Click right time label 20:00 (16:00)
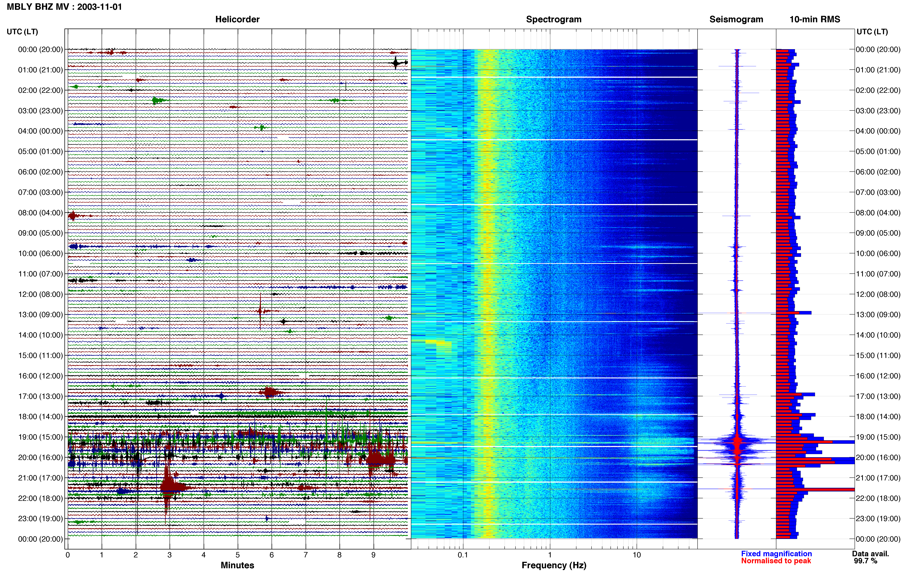The image size is (924, 578). [878, 458]
